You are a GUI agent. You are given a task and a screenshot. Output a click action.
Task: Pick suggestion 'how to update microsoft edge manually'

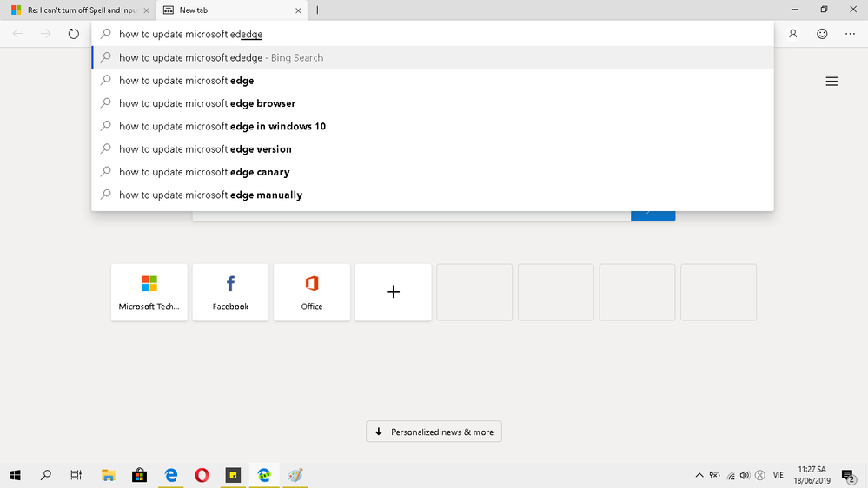[x=433, y=195]
